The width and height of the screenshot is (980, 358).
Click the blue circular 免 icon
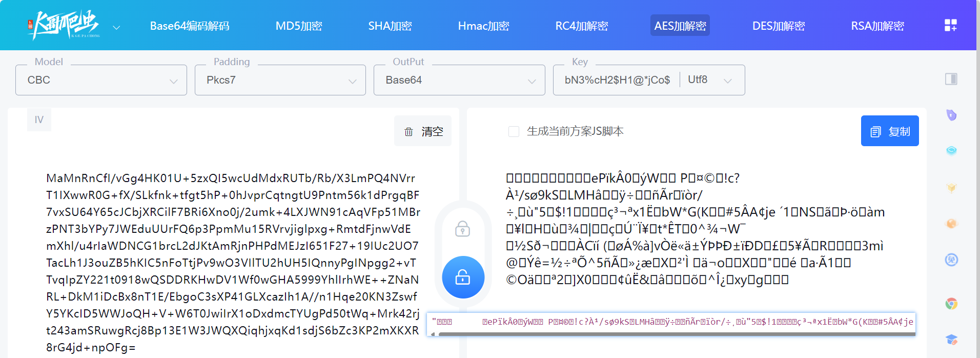(x=951, y=260)
